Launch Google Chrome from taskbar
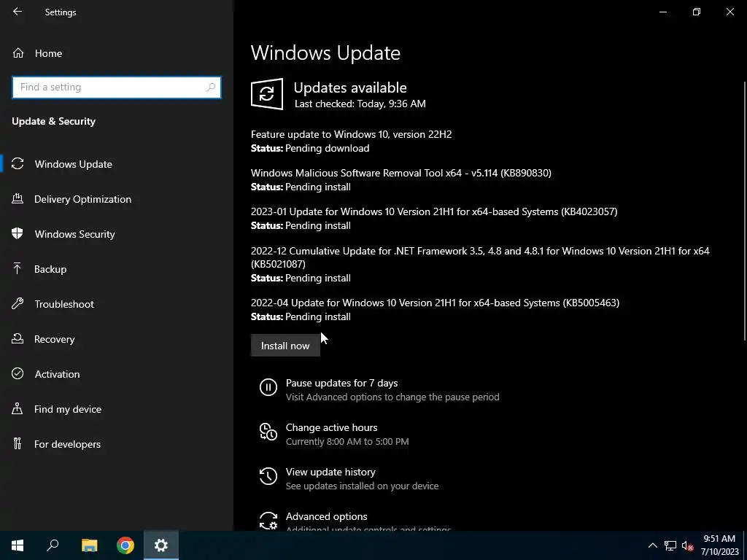This screenshot has height=560, width=747. click(125, 545)
